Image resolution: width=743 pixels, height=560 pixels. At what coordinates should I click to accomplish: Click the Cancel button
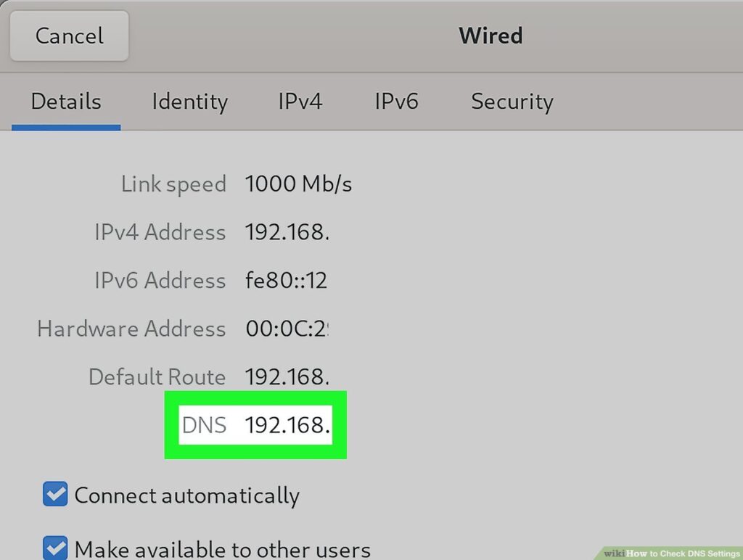[x=69, y=36]
